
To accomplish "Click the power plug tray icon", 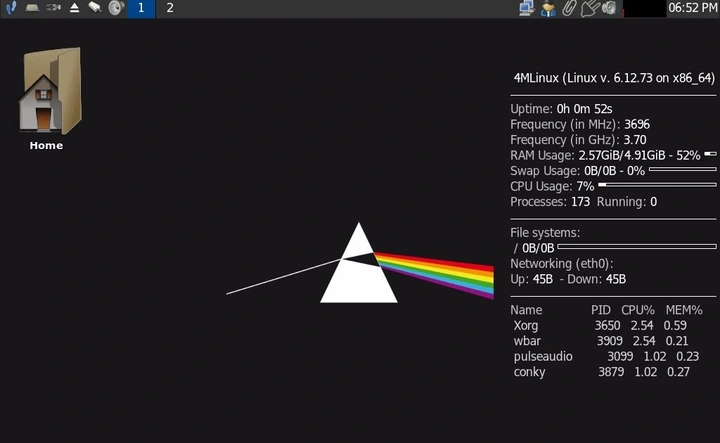I will pos(589,9).
